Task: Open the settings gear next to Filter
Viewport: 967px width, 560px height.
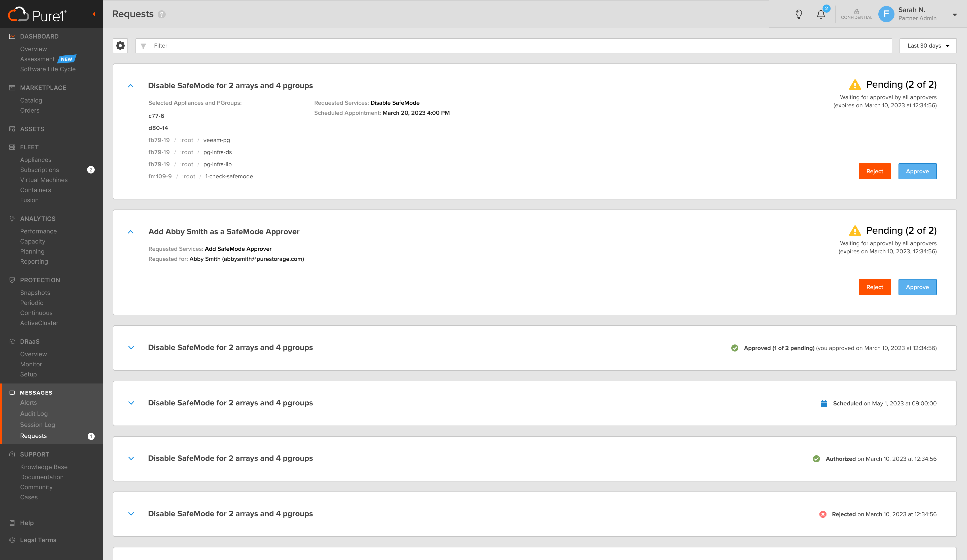Action: (x=120, y=46)
